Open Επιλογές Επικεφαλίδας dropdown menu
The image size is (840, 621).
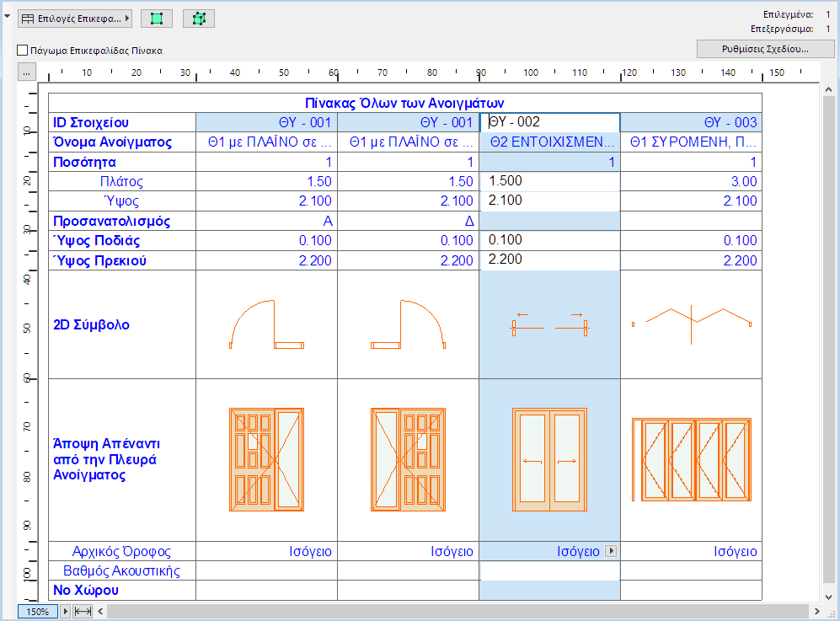[x=75, y=19]
